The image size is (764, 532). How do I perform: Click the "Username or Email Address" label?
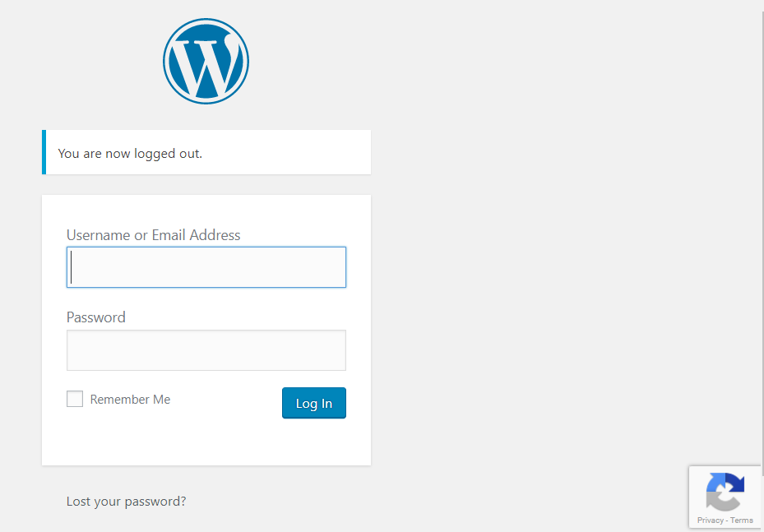pyautogui.click(x=153, y=235)
